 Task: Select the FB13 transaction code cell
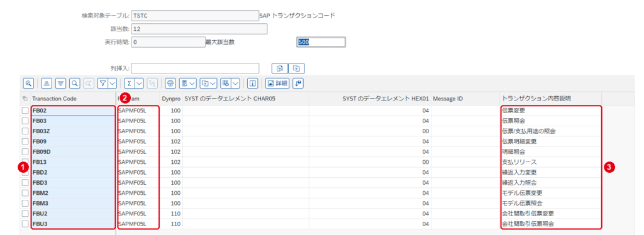73,162
